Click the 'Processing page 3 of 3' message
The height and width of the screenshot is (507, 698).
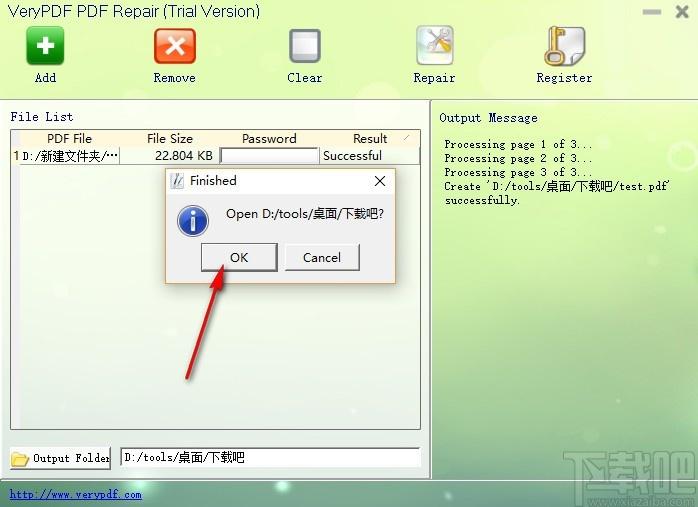coord(518,172)
